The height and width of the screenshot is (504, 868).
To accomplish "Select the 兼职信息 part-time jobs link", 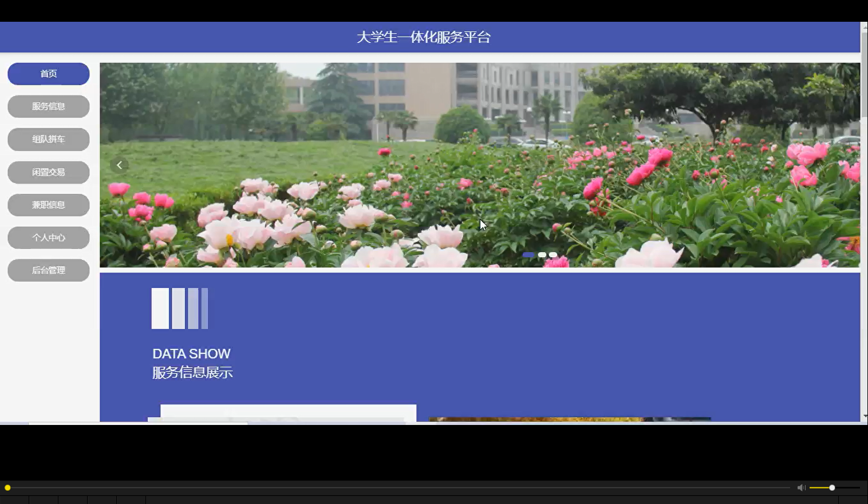I will click(48, 204).
